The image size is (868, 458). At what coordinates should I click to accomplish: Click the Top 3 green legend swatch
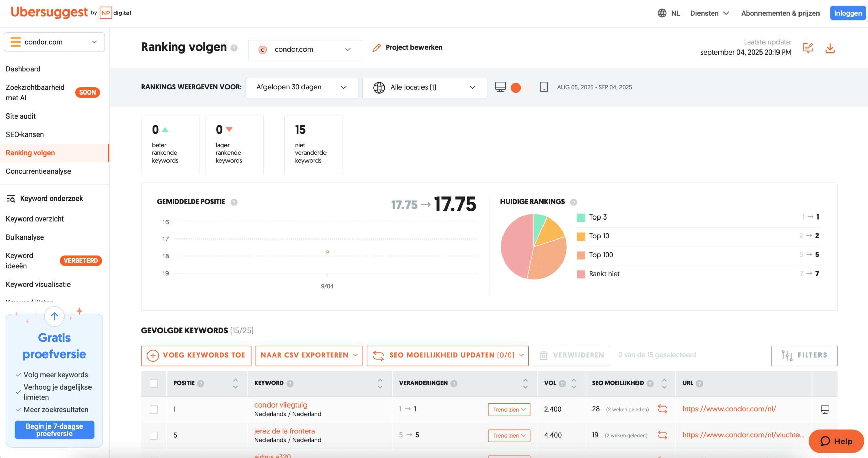tap(581, 217)
